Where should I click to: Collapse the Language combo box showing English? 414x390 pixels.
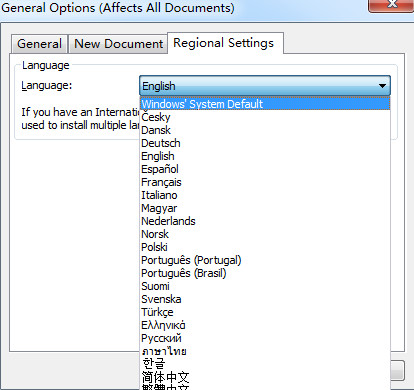click(265, 86)
